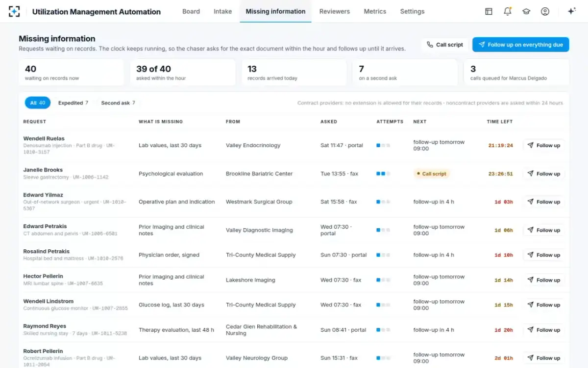Image resolution: width=588 pixels, height=368 pixels.
Task: Open Robert Pellerin request name
Action: click(43, 351)
